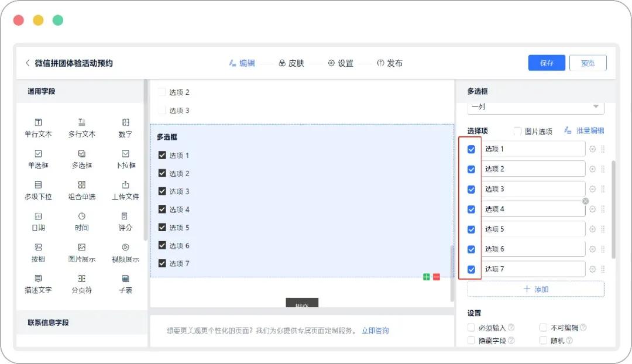Uncheck the 选项 3 checkbox in right panel
This screenshot has width=632, height=364.
point(470,188)
